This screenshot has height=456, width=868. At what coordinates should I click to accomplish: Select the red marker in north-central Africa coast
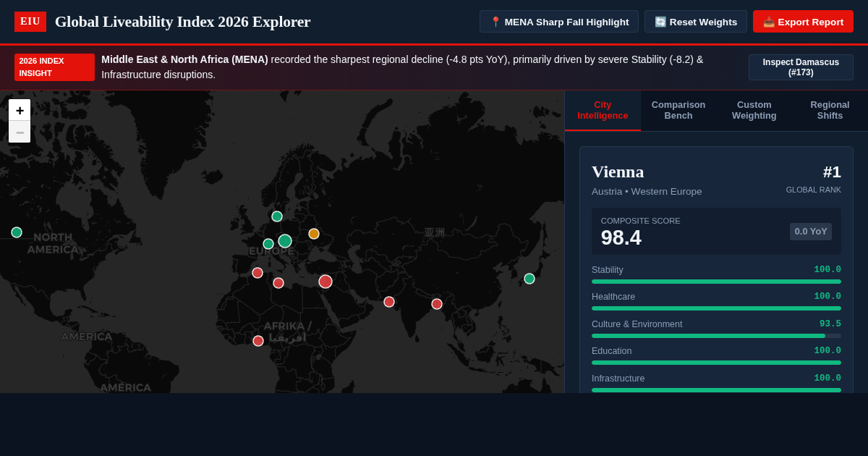click(278, 283)
